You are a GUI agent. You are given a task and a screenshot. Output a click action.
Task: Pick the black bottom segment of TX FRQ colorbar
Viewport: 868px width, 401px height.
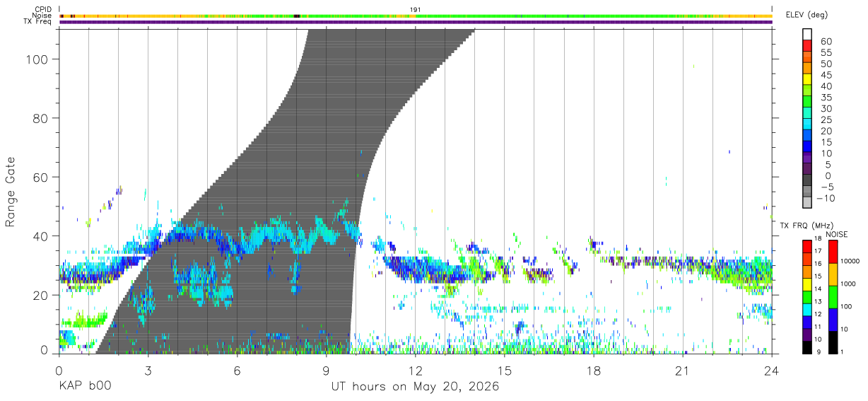(x=807, y=347)
